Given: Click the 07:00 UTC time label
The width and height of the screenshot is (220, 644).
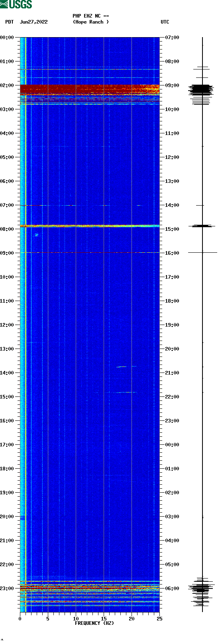Looking at the screenshot, I should [172, 38].
